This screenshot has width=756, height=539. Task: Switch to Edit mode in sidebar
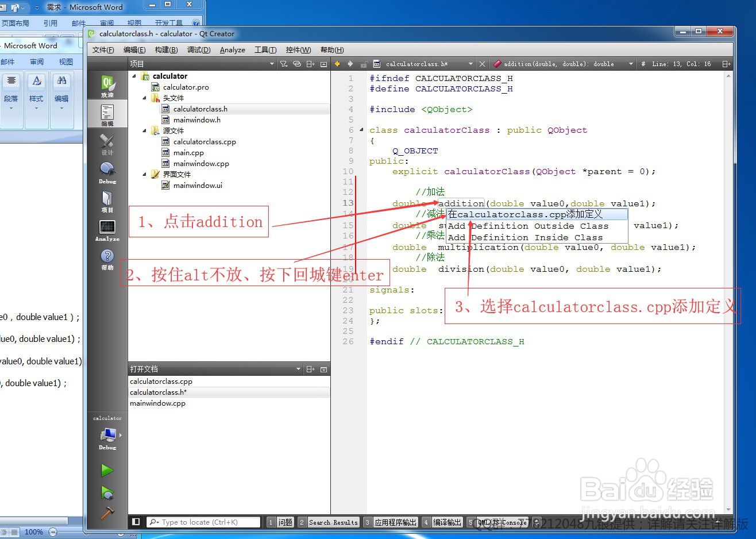(x=107, y=115)
